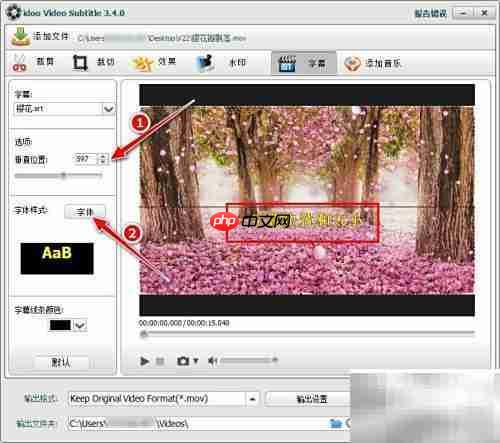Open the Effects star icon
Image resolution: width=500 pixels, height=443 pixels.
142,63
